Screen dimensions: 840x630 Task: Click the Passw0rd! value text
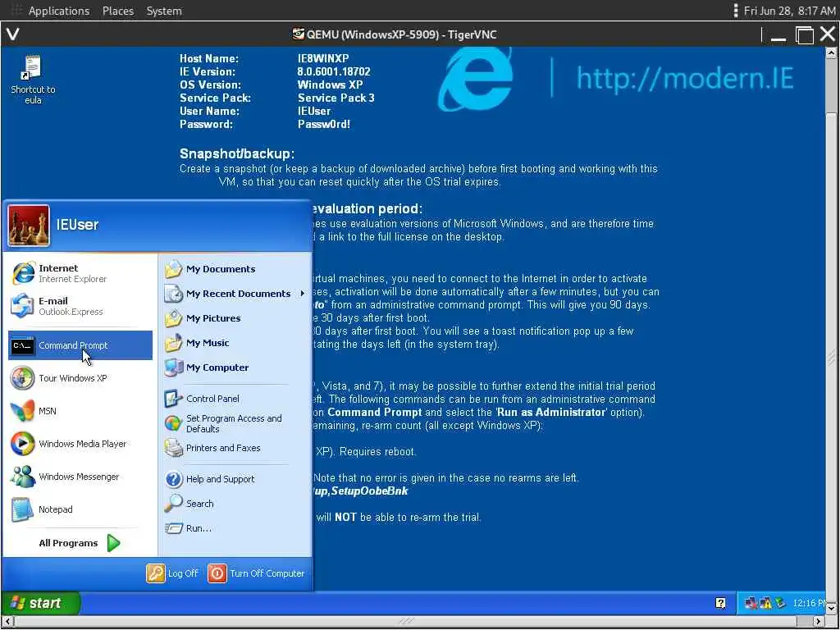click(323, 125)
